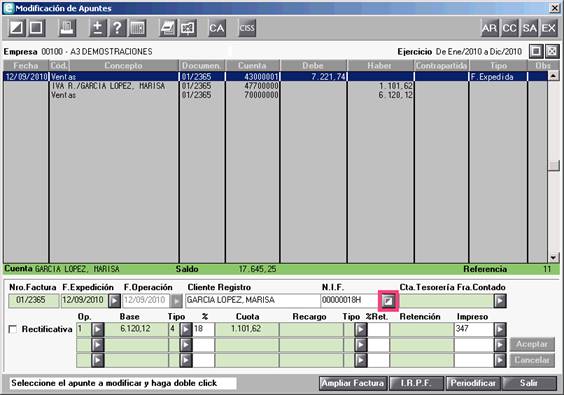Click the AR toolbar button
The image size is (564, 395).
click(490, 28)
